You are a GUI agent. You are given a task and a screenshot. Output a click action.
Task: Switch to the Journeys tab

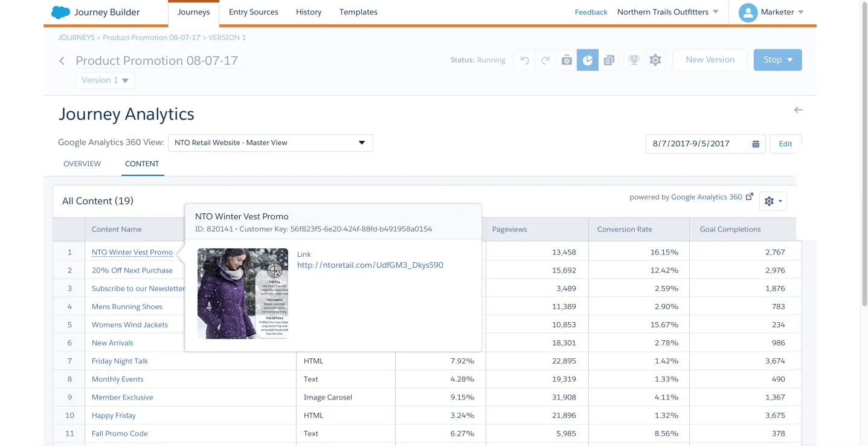(x=194, y=12)
